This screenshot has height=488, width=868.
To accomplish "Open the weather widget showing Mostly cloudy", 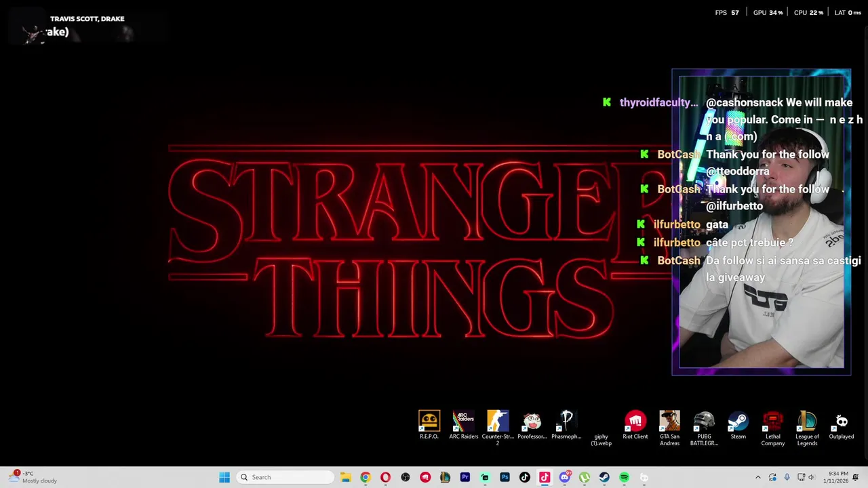I will (33, 477).
